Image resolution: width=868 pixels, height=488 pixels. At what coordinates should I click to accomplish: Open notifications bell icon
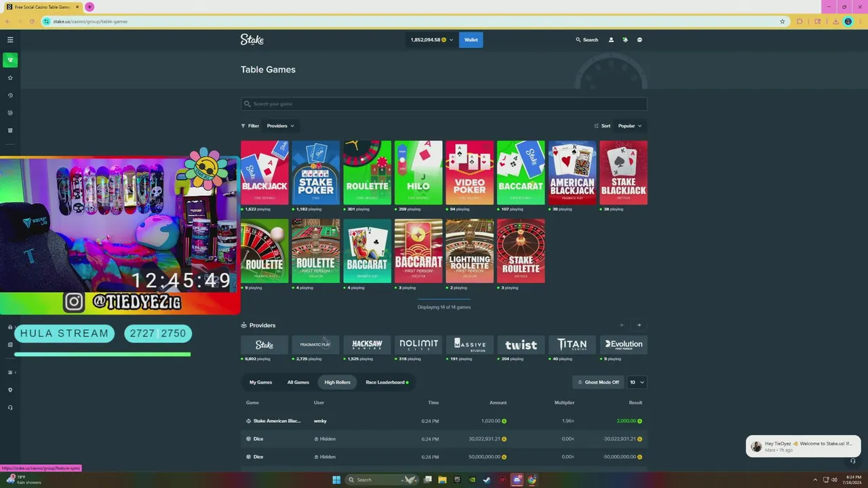pos(625,40)
